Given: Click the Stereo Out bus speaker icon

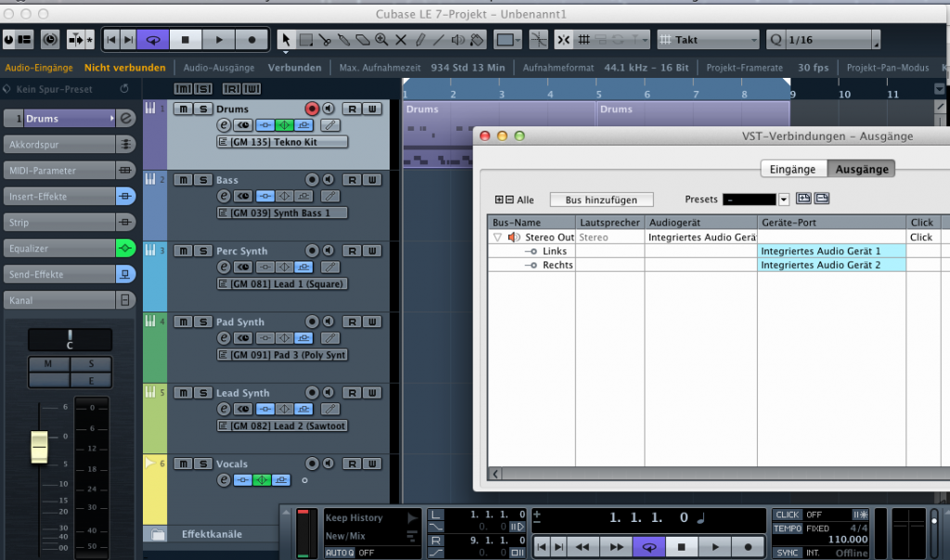Looking at the screenshot, I should coord(514,237).
